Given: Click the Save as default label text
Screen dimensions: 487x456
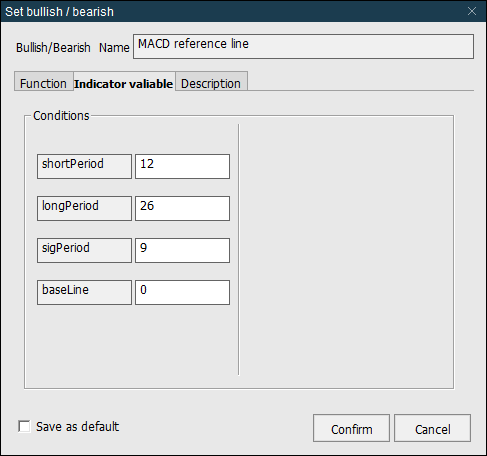Looking at the screenshot, I should pos(77,427).
